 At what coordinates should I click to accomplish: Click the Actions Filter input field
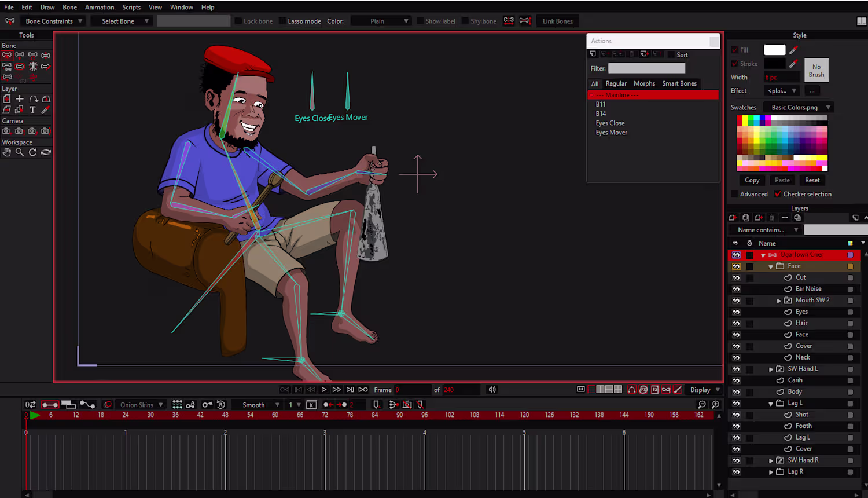[646, 68]
